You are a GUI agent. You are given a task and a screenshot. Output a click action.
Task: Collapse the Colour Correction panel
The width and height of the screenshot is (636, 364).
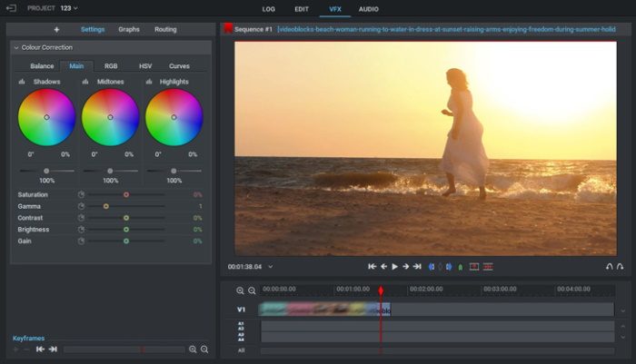[x=15, y=47]
